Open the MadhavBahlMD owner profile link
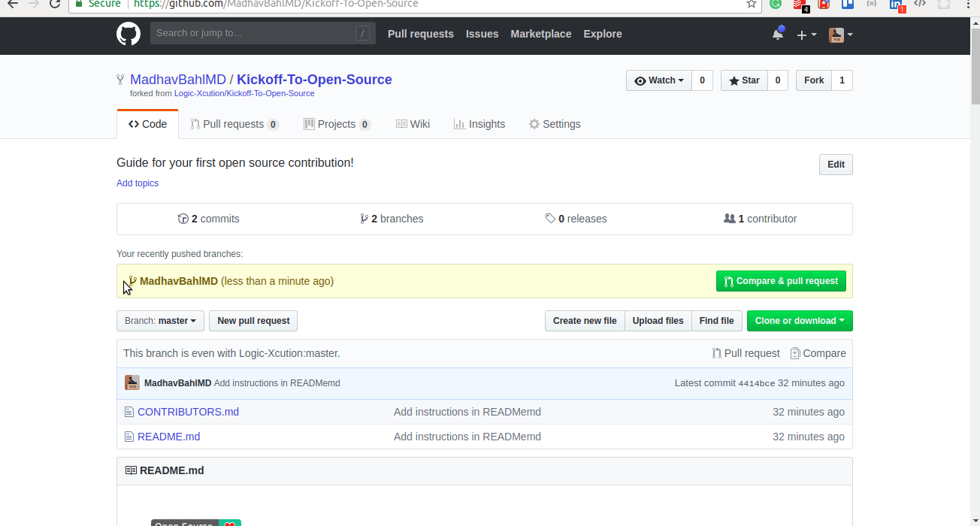 point(178,80)
